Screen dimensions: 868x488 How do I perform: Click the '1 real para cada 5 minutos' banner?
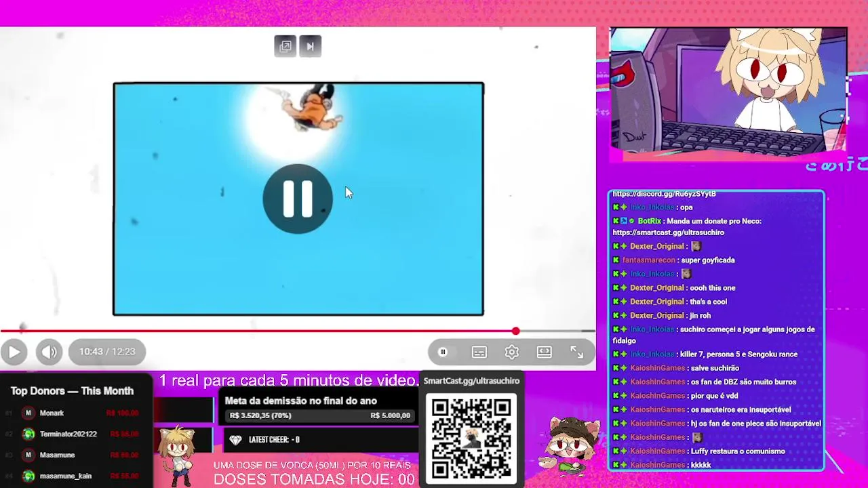point(290,380)
